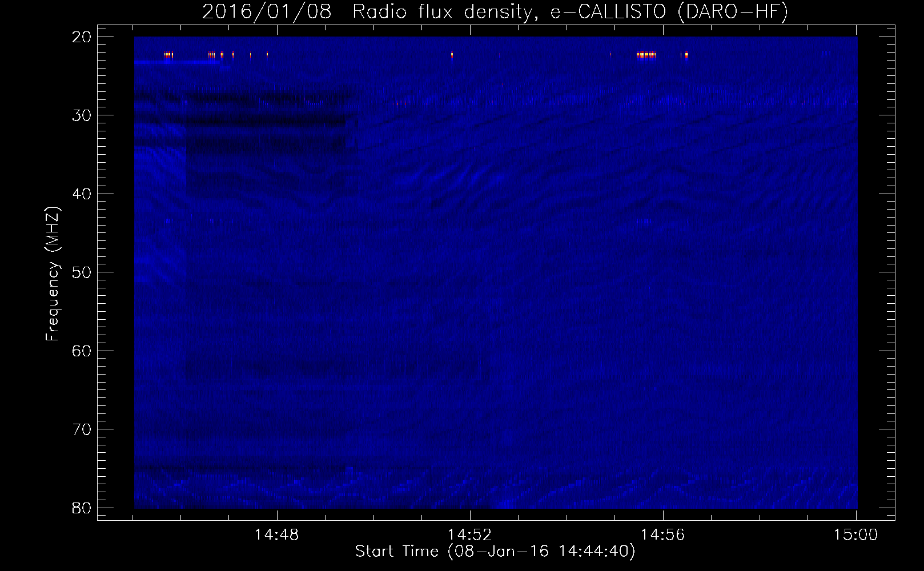Click the plot title 'Radio flux density, e-CALLISTO (DARO-HF)'

coord(570,11)
